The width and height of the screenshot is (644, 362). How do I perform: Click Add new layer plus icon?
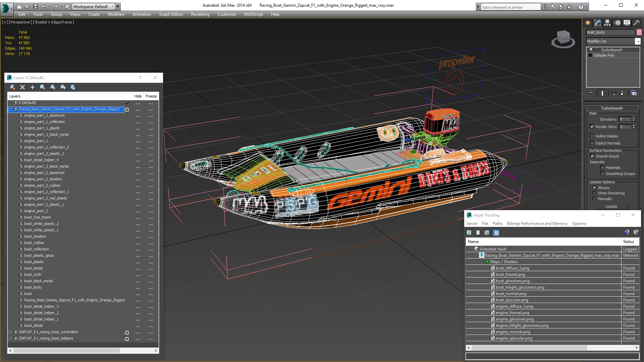[33, 87]
